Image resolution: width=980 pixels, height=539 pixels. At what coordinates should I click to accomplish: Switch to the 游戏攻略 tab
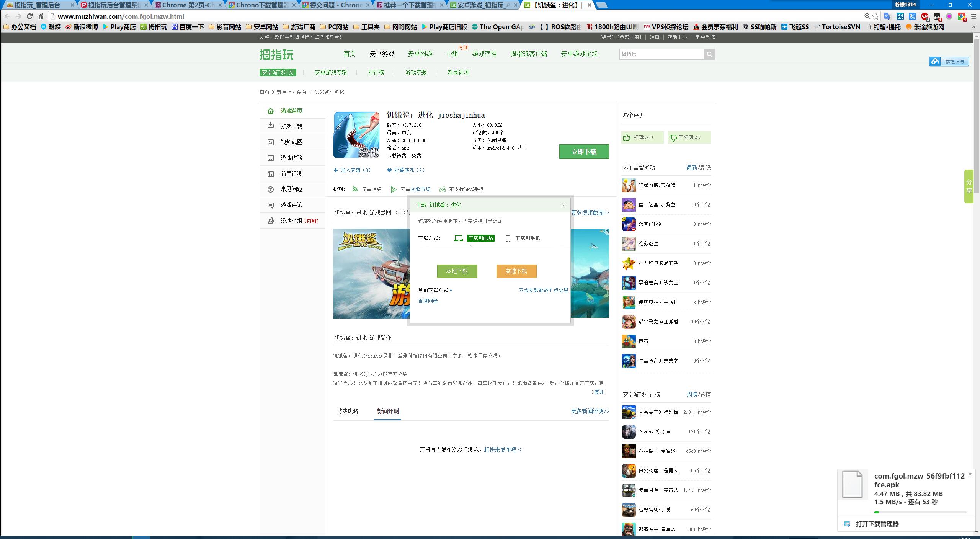pos(347,411)
